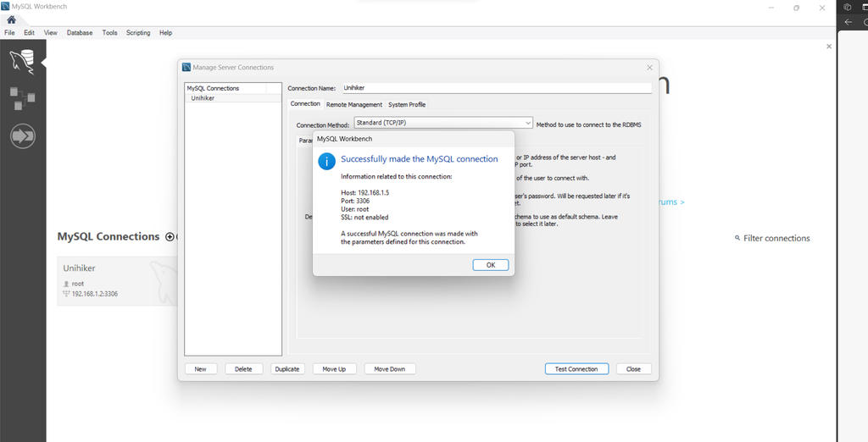Click the User: root text in dialog
The width and height of the screenshot is (868, 442).
pyautogui.click(x=355, y=209)
